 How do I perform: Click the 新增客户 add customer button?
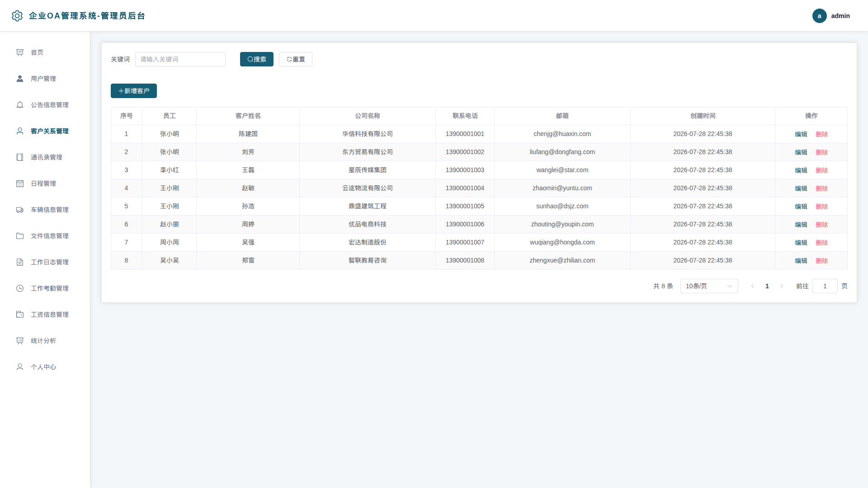click(x=134, y=91)
